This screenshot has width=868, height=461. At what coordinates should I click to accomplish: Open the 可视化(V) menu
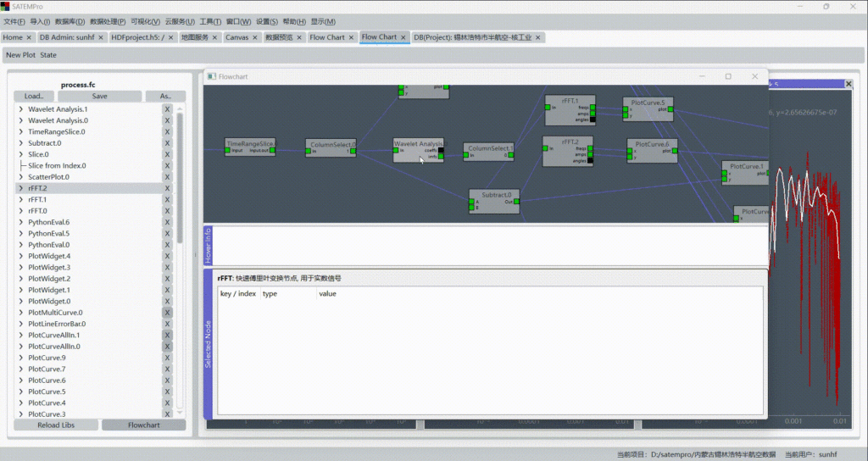pos(146,21)
